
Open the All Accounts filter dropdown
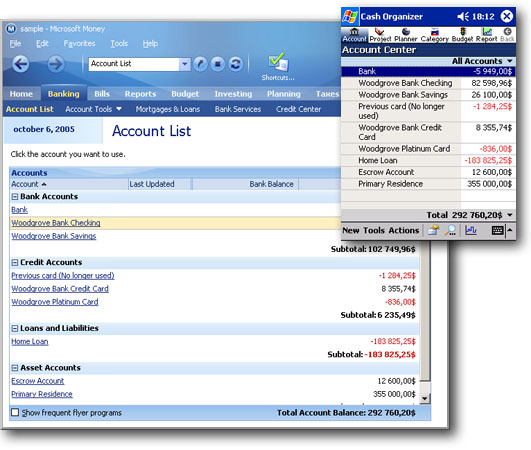pos(482,61)
